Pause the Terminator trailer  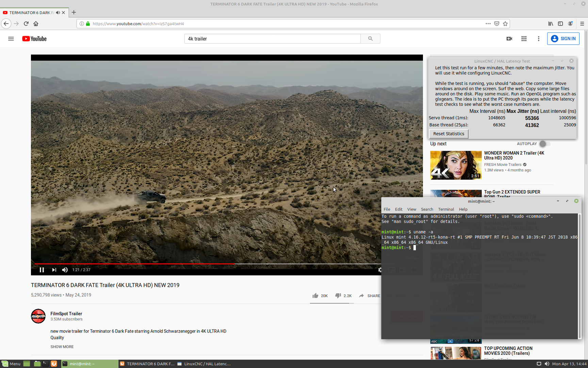pos(42,270)
